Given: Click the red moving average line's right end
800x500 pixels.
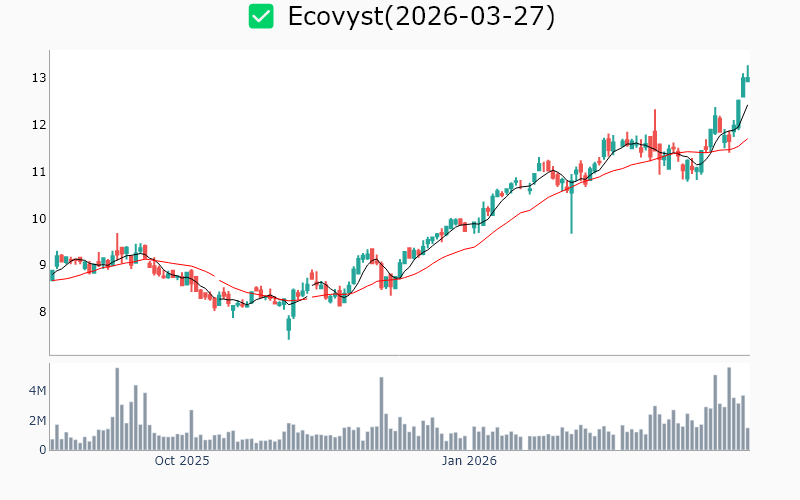Looking at the screenshot, I should pyautogui.click(x=747, y=139).
